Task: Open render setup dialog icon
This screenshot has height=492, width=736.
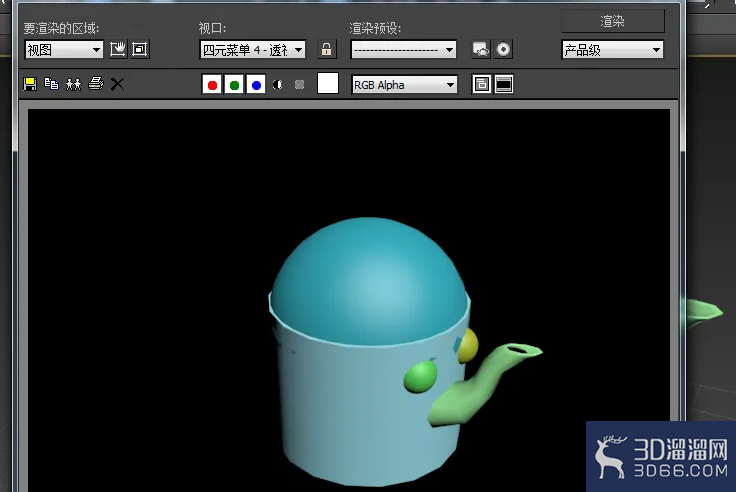Action: tap(481, 49)
